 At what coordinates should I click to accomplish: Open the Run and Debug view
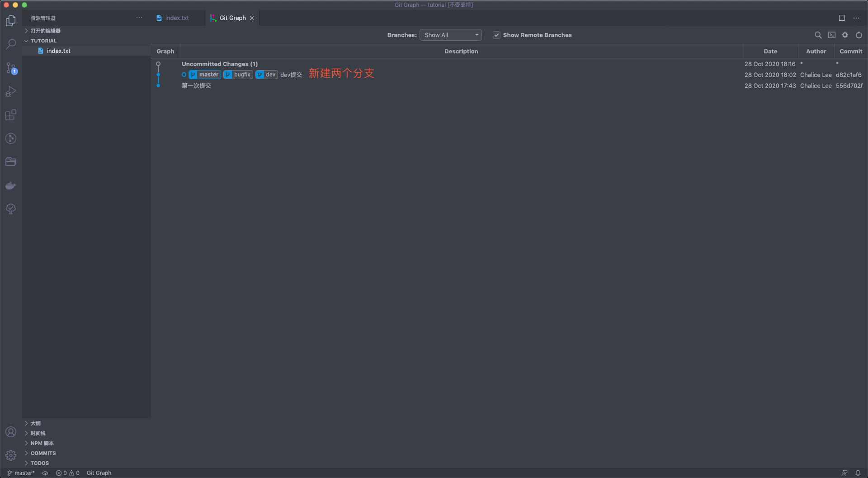[11, 92]
